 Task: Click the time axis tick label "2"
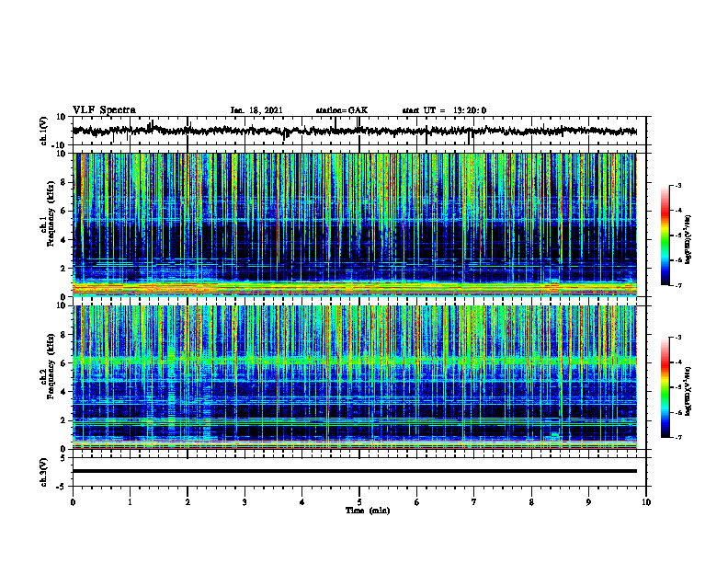pyautogui.click(x=188, y=502)
